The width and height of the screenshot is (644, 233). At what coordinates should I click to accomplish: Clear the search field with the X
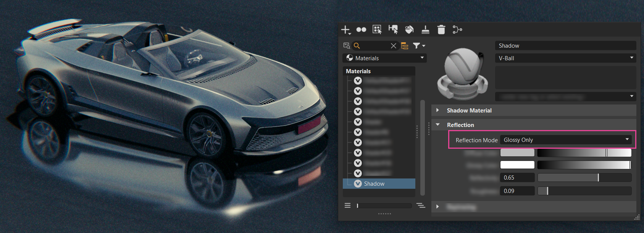click(x=394, y=46)
